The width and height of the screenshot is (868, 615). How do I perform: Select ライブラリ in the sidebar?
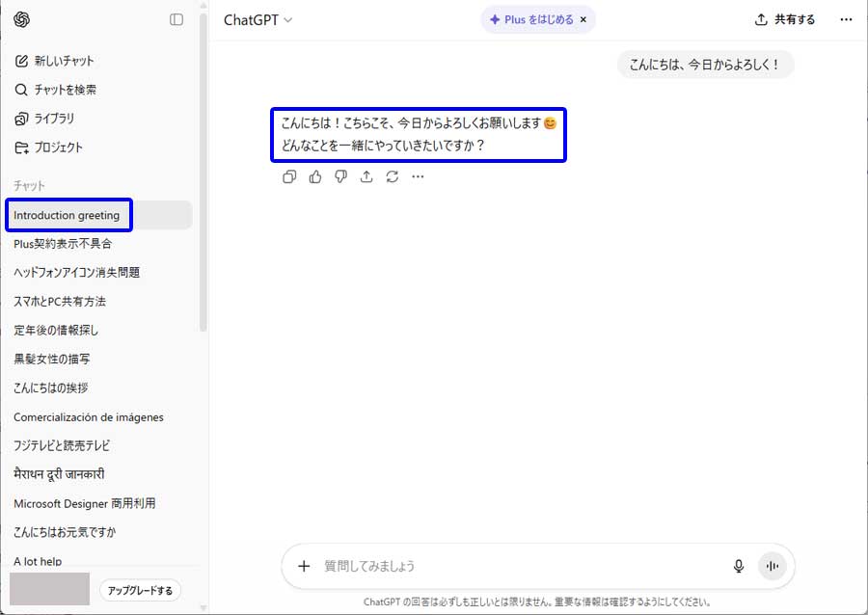click(x=54, y=119)
